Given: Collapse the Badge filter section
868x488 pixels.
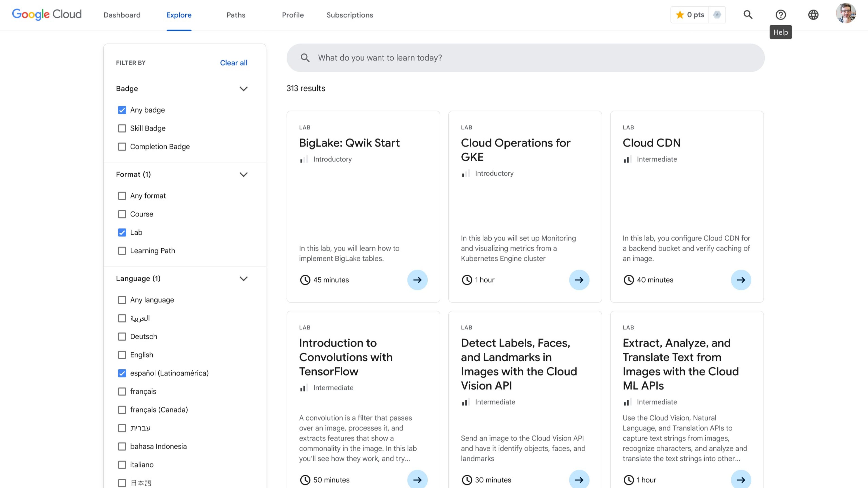Looking at the screenshot, I should (243, 89).
